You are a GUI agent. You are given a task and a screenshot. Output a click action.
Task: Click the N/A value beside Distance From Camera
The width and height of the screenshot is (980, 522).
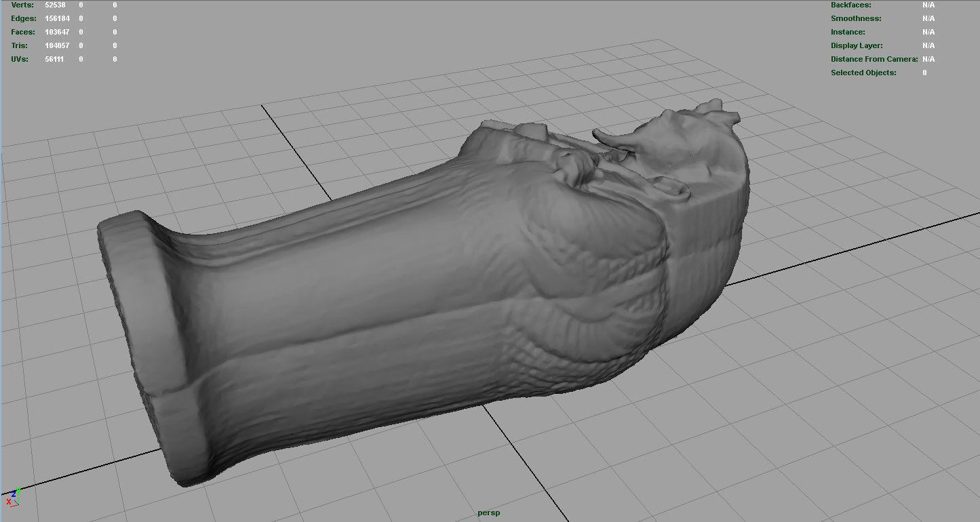(x=928, y=59)
